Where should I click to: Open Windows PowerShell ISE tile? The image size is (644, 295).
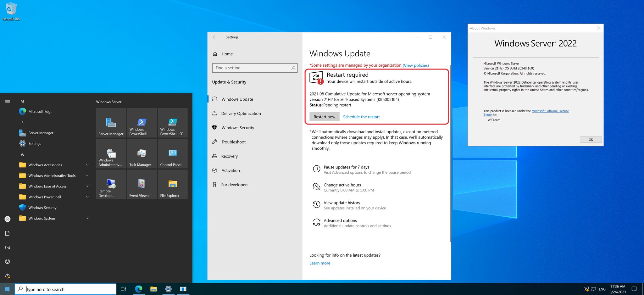click(x=172, y=123)
